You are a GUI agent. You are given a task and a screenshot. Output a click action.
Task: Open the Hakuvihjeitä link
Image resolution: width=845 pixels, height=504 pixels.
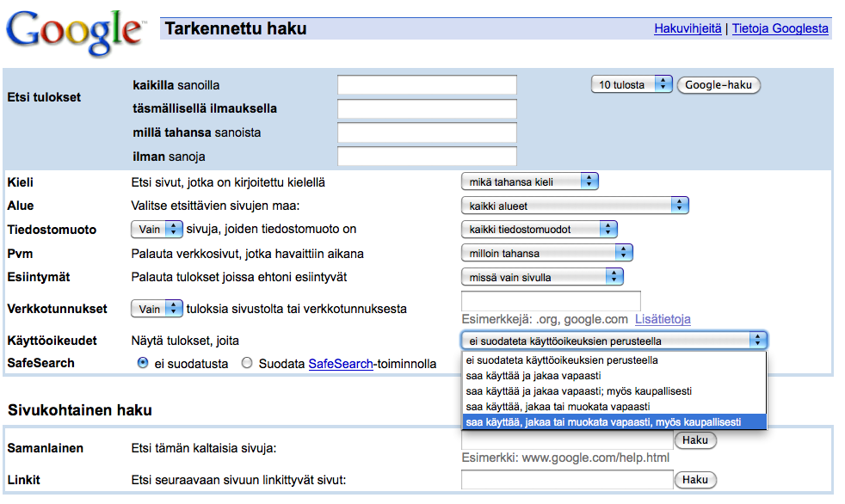tap(688, 28)
